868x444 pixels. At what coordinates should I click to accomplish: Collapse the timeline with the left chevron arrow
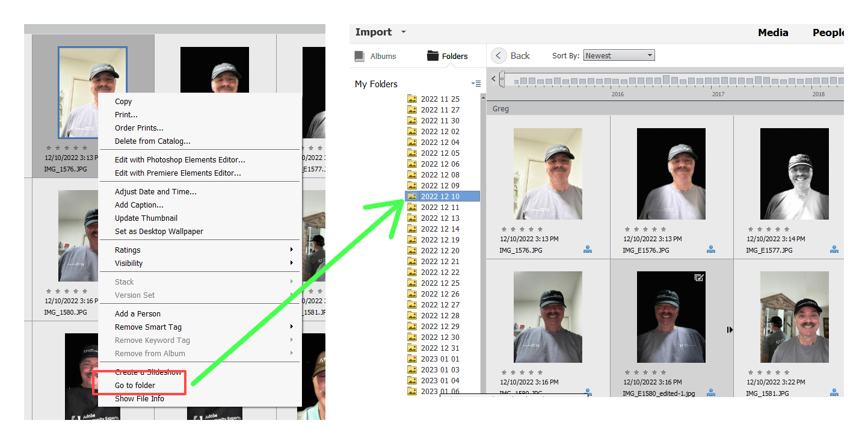[493, 79]
